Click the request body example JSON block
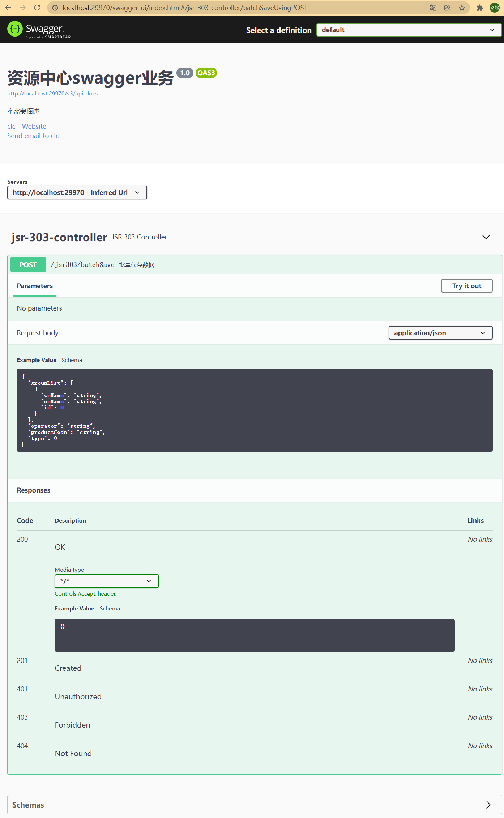 pos(255,410)
